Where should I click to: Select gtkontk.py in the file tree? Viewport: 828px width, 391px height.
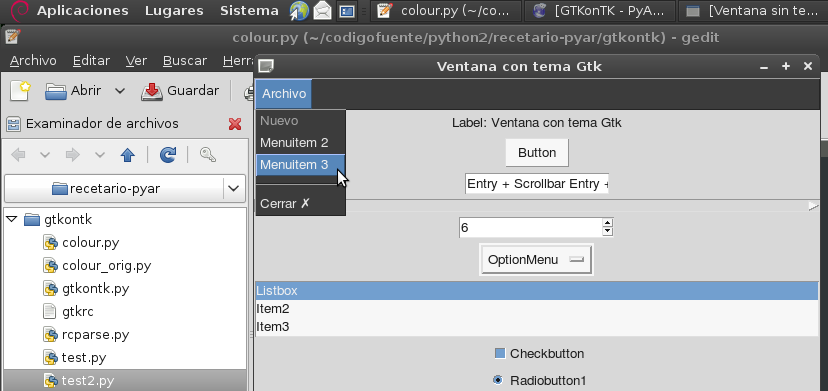(95, 289)
